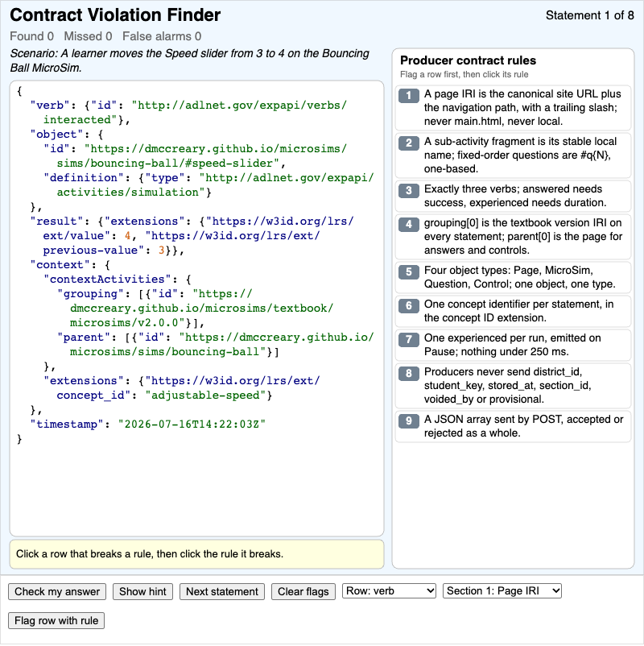The image size is (644, 646).
Task: Select rule badge number 5
Action: [x=409, y=272]
